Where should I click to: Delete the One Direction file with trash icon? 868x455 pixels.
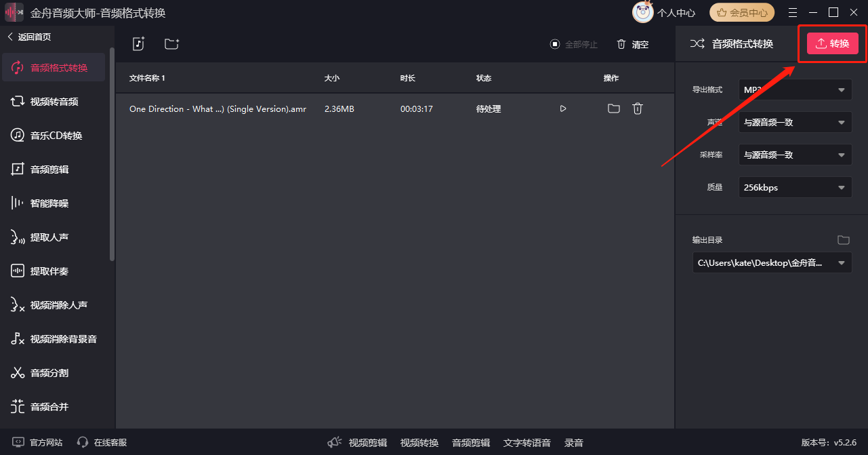click(x=638, y=108)
